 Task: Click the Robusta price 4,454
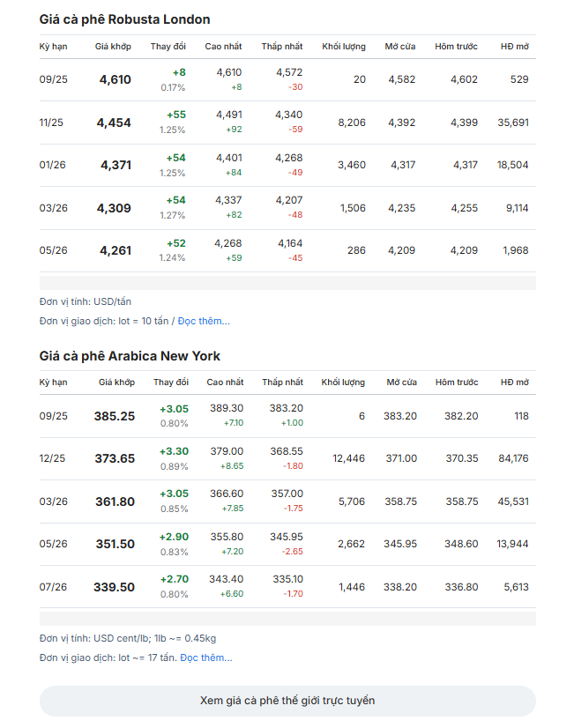click(x=114, y=123)
